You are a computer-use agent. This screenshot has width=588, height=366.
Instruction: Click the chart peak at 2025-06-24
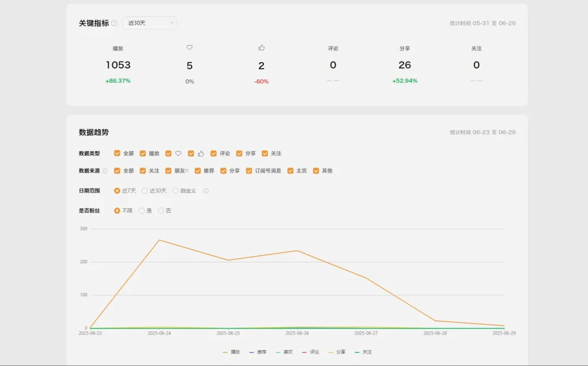159,240
